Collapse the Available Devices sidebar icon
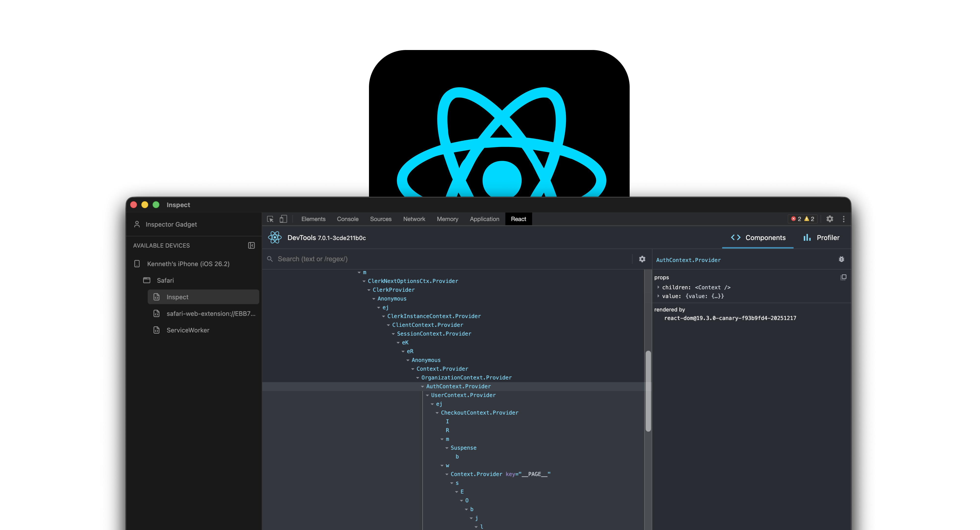The image size is (980, 530). [251, 246]
